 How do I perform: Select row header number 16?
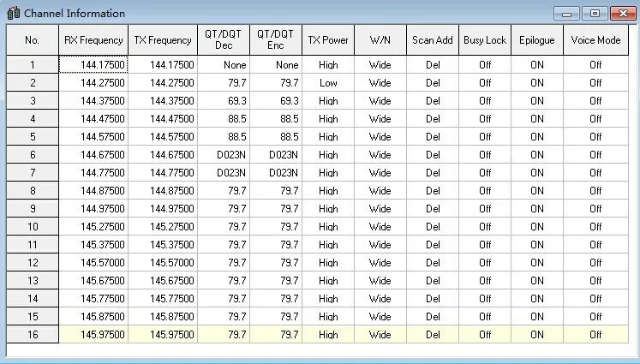(x=33, y=334)
